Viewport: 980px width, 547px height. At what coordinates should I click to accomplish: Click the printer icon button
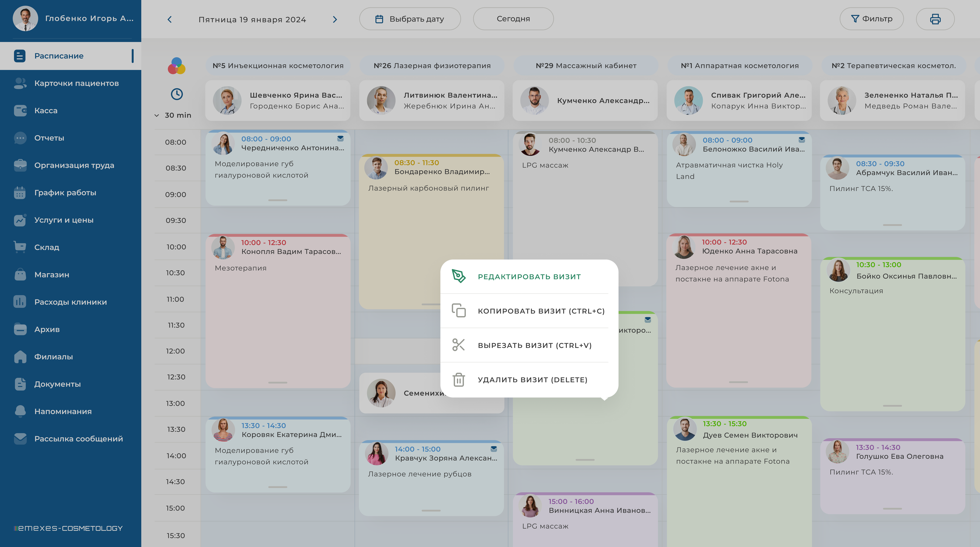pos(935,19)
